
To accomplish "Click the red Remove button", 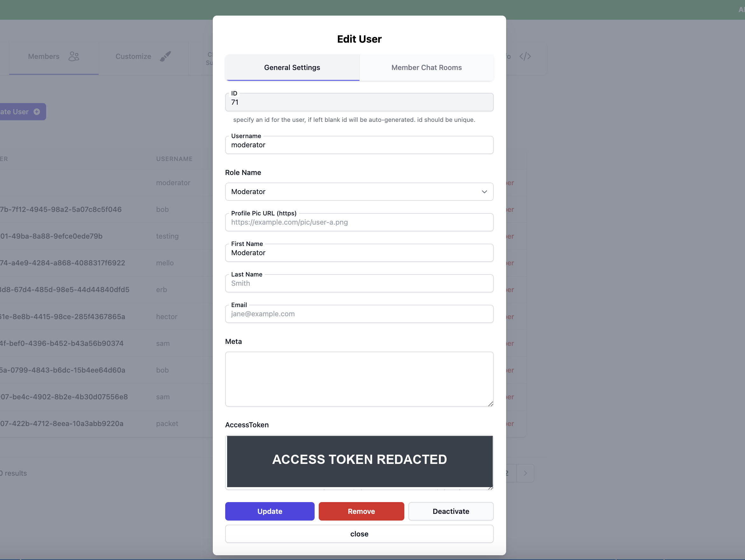I will tap(361, 511).
